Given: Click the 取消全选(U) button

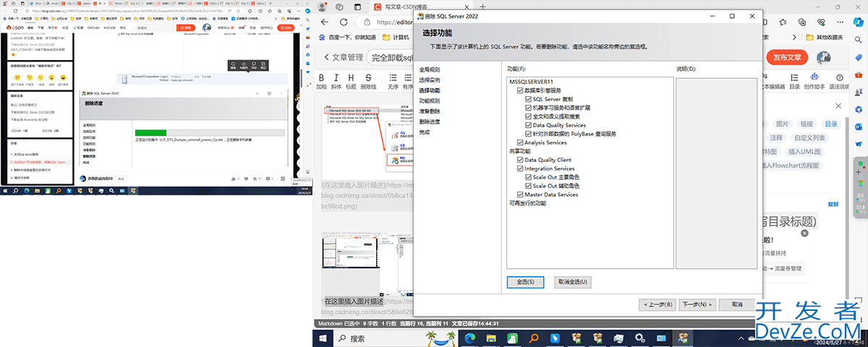Looking at the screenshot, I should pos(574,282).
